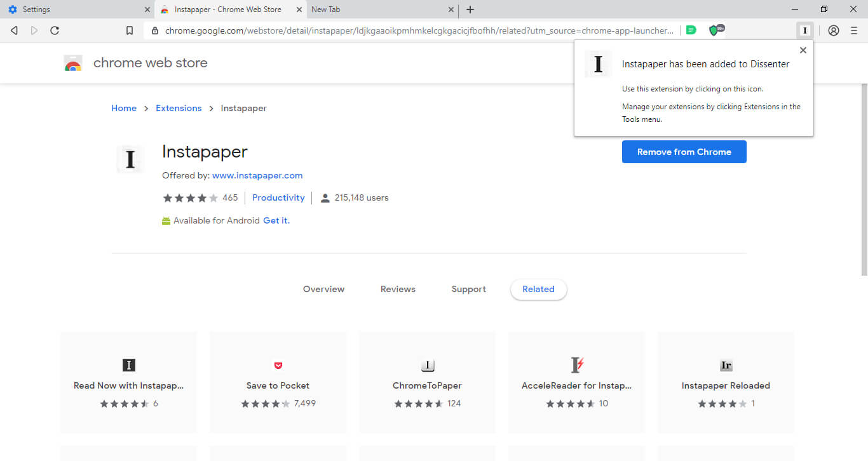Viewport: 868px width, 461px height.
Task: Select the Related section tab
Action: tap(538, 290)
